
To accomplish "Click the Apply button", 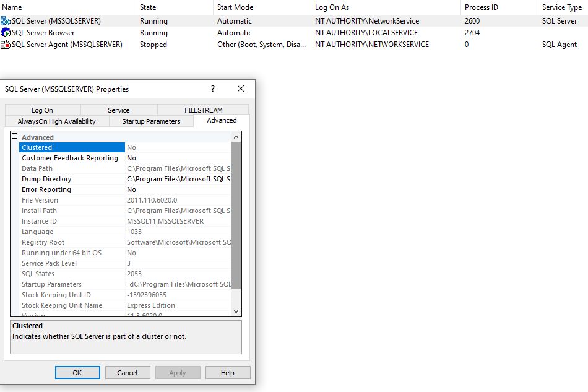I will point(178,373).
